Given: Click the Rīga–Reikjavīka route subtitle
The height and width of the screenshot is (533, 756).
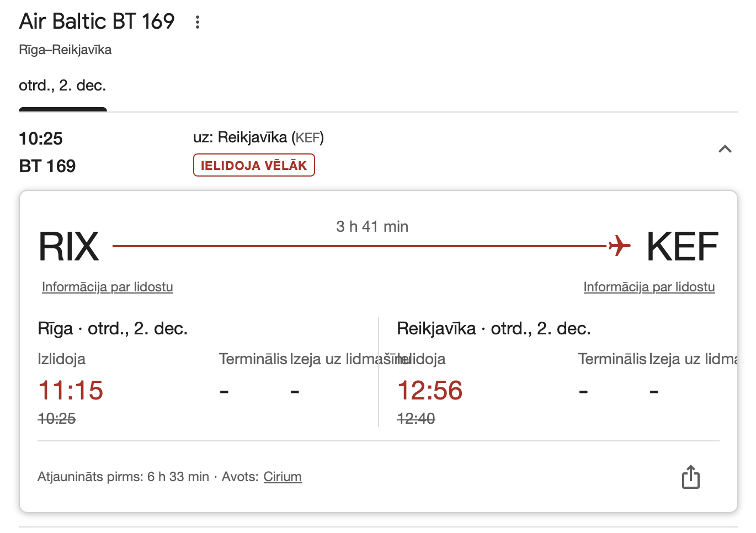Looking at the screenshot, I should click(x=65, y=50).
